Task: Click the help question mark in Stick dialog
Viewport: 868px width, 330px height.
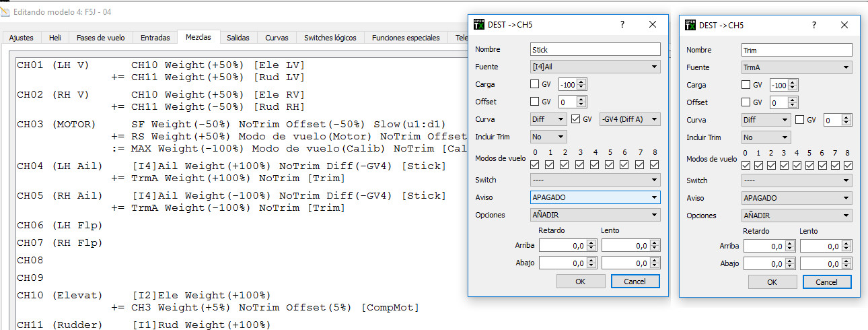Action: pyautogui.click(x=622, y=25)
